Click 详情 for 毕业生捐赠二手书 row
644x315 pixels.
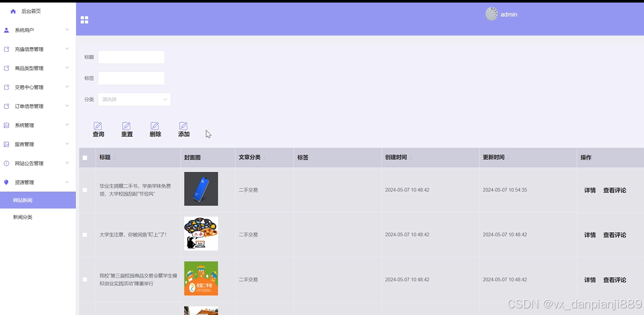click(x=590, y=191)
